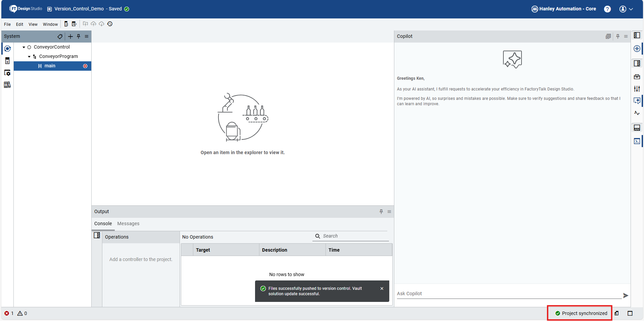This screenshot has width=644, height=321.
Task: Select the main routine in the tree
Action: [52, 66]
